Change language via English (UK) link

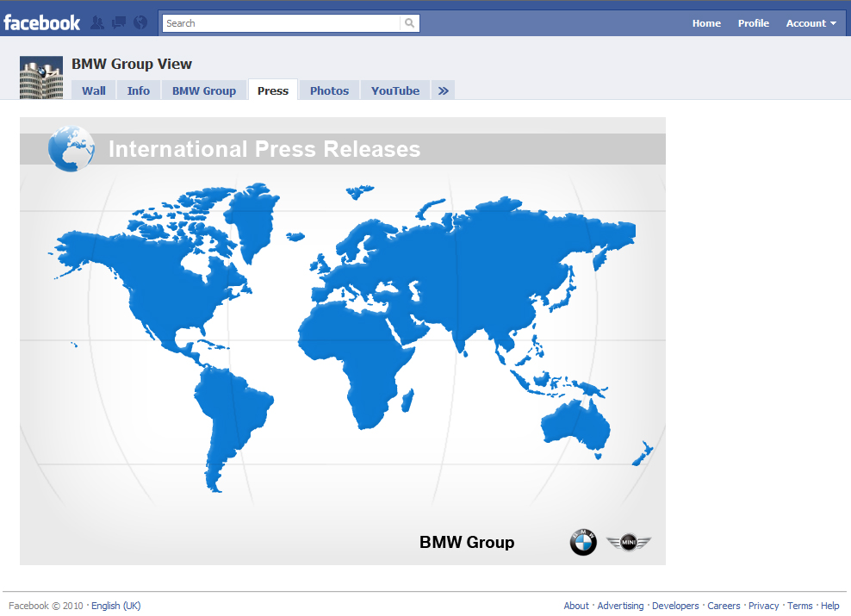(115, 606)
